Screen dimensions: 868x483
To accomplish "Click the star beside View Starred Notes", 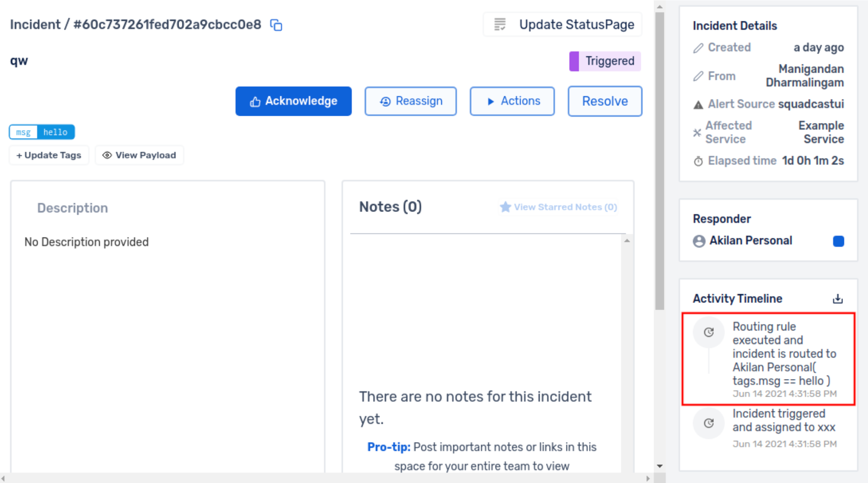I will tap(505, 207).
